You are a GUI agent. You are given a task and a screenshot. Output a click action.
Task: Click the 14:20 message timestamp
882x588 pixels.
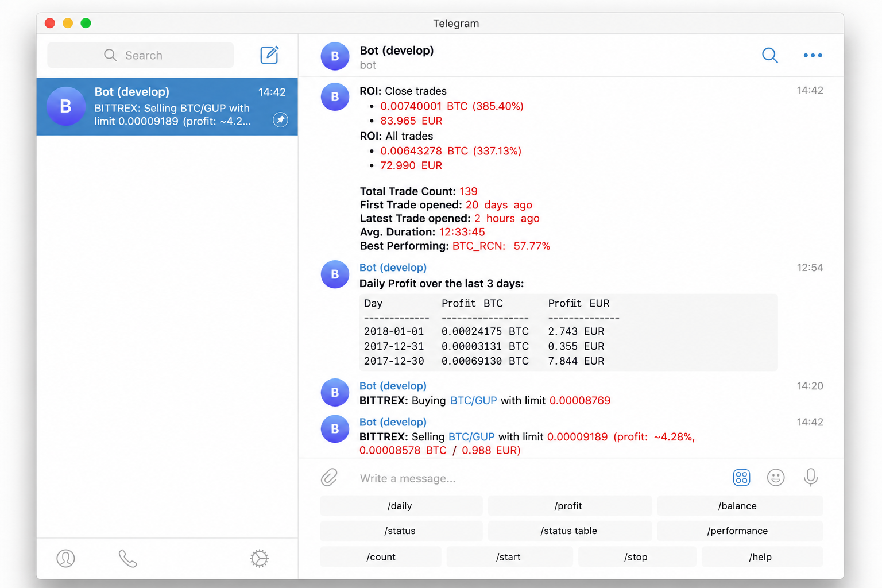[810, 386]
